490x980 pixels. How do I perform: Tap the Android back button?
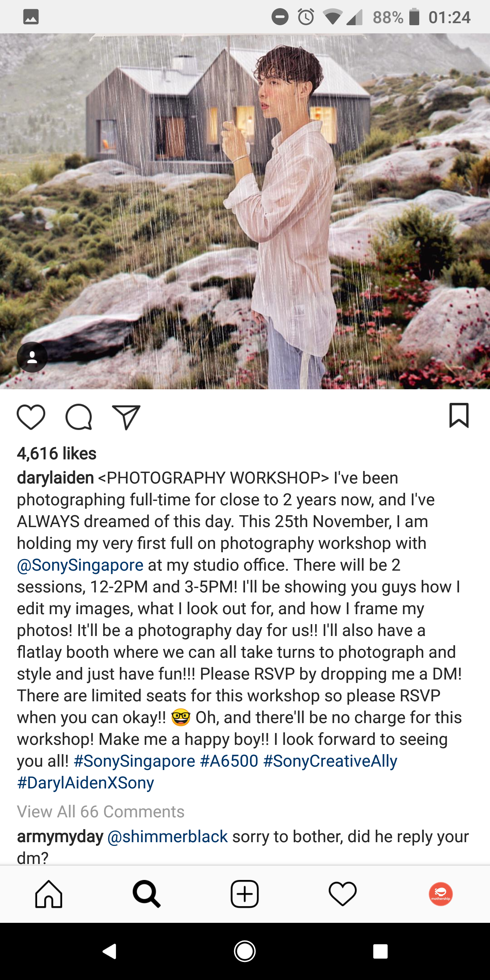point(110,951)
